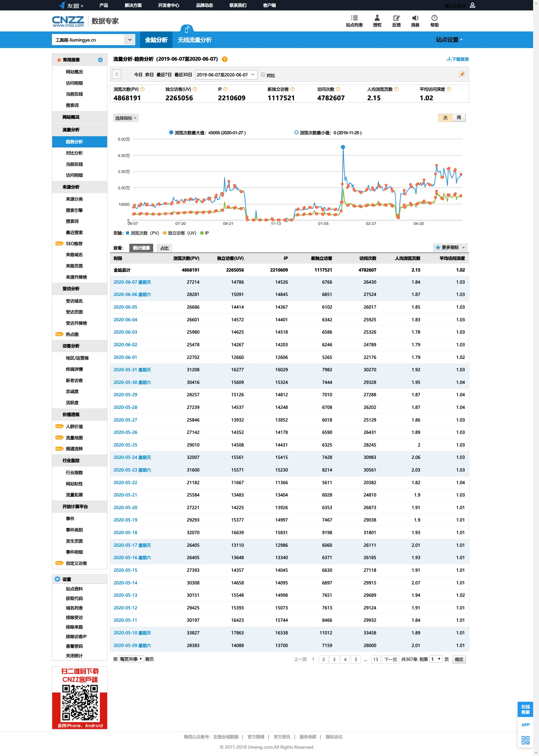The width and height of the screenshot is (539, 756).
Task: Expand the 选择指标 metric selector
Action: [126, 118]
